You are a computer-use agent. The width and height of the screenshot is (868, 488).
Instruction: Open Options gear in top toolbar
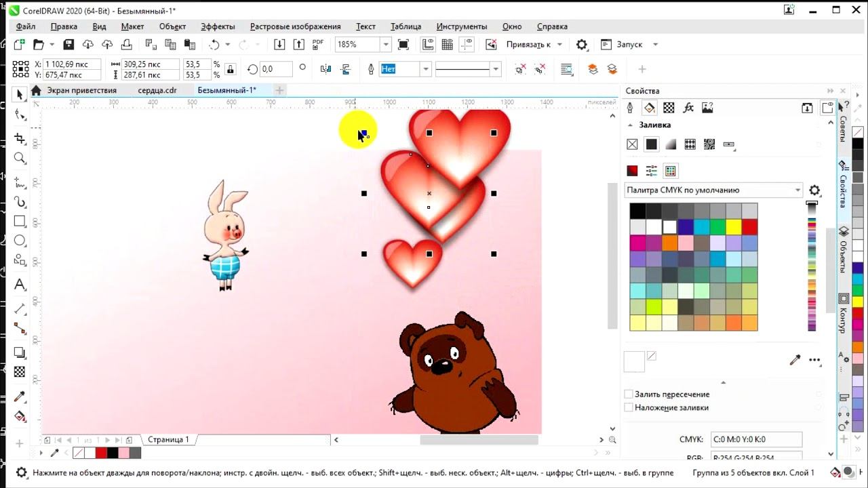coord(581,45)
